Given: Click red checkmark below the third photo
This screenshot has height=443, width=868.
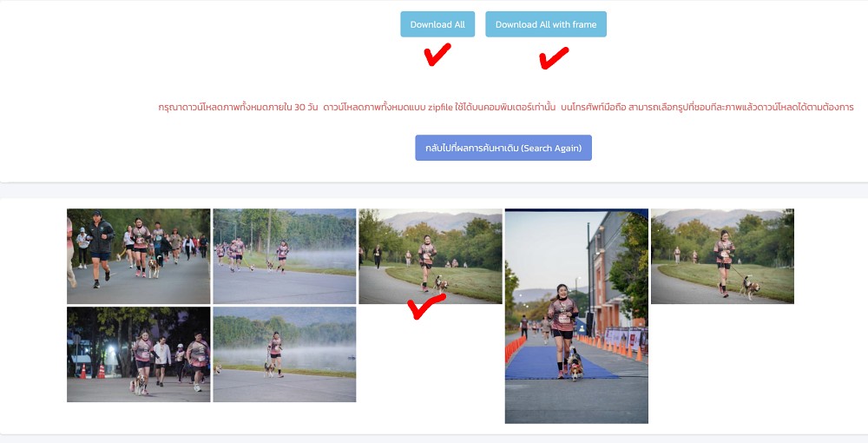Looking at the screenshot, I should tap(425, 307).
